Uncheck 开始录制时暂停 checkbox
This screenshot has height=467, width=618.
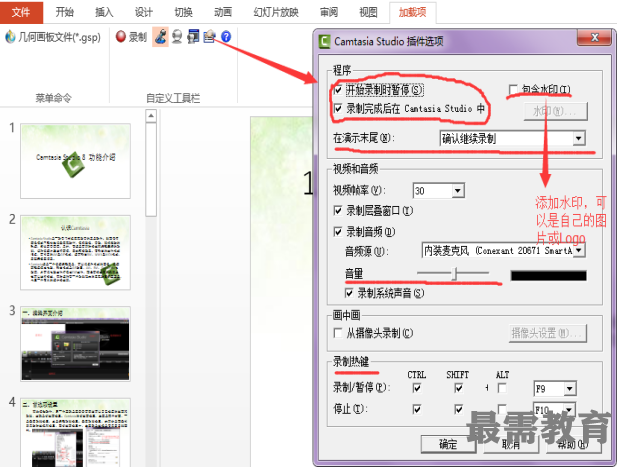[338, 89]
